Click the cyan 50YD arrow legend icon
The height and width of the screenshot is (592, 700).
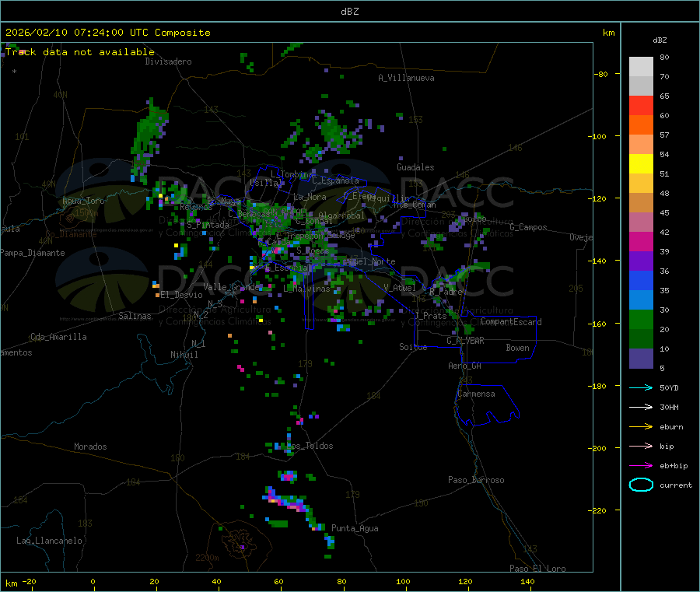click(x=641, y=387)
